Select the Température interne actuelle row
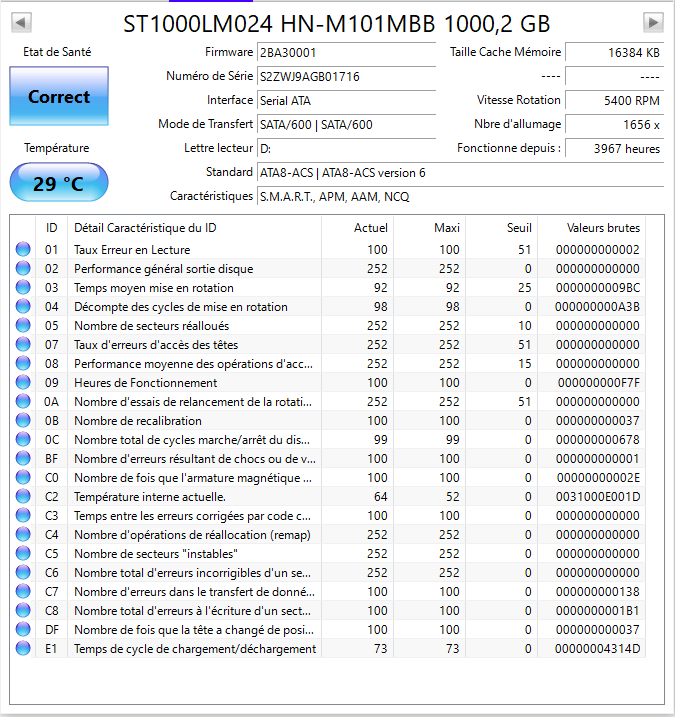 click(x=327, y=496)
